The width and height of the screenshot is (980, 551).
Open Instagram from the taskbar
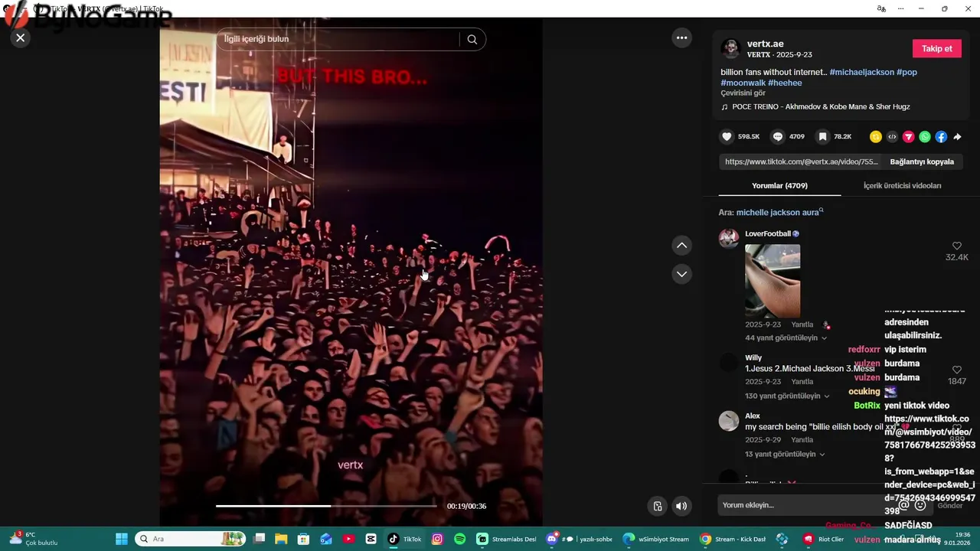click(437, 539)
